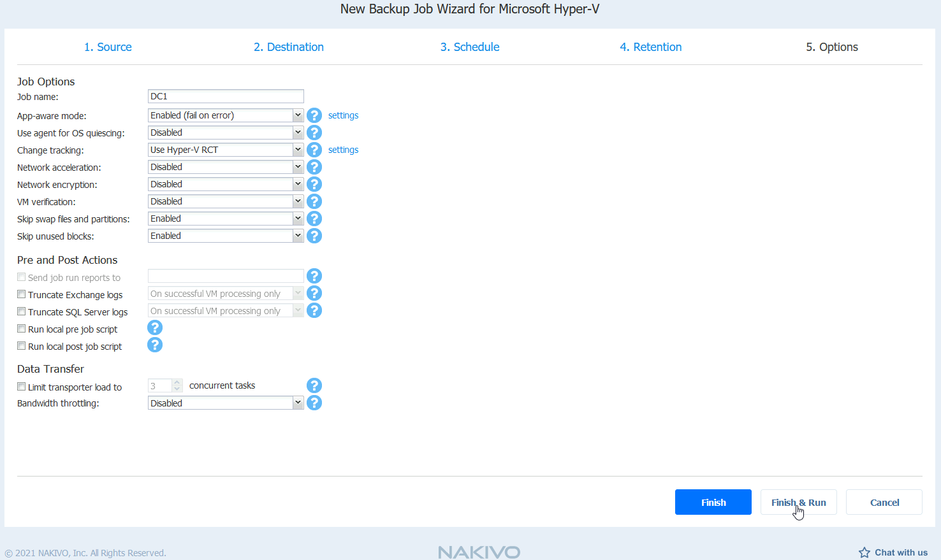Screen dimensions: 941x560
Task: Switch to 4. Retention step
Action: 651,47
